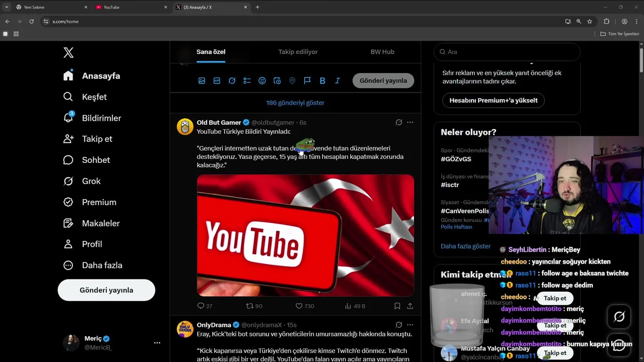Click the Ara search field
The image size is (644, 362).
(507, 52)
